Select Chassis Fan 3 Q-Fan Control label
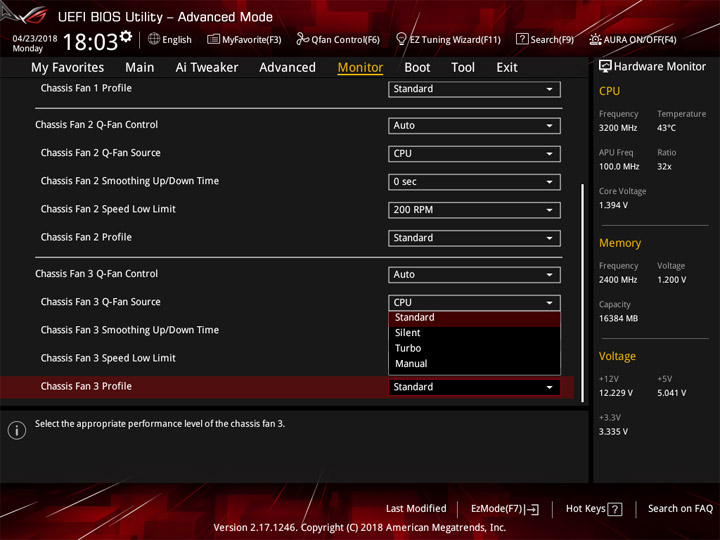 click(x=96, y=274)
